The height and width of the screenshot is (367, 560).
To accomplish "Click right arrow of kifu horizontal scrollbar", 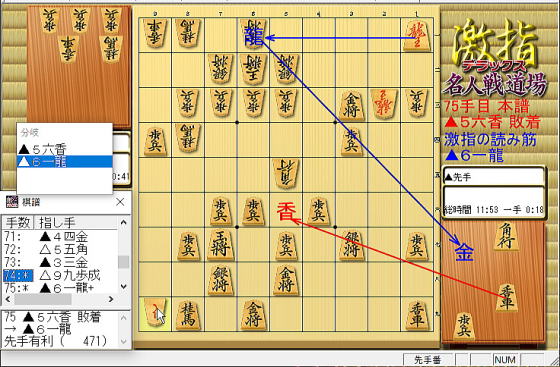I will pos(111,299).
